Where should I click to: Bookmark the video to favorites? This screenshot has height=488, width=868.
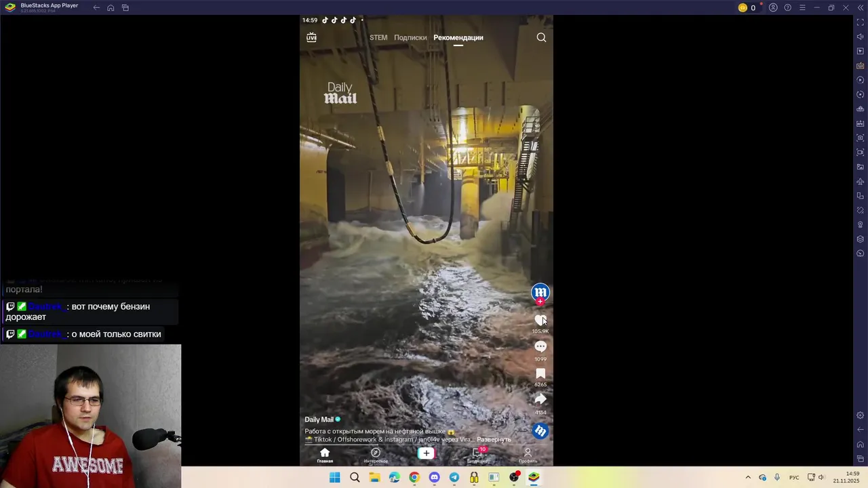pos(540,373)
